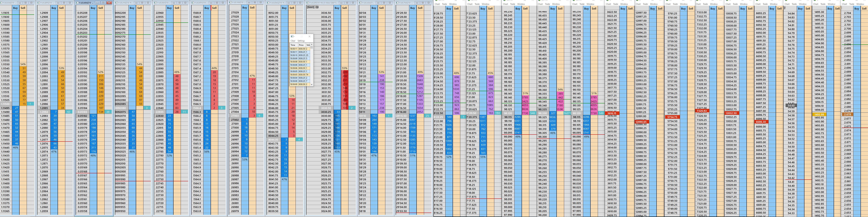Close the active F.US.MX6Z19 window

109,3
